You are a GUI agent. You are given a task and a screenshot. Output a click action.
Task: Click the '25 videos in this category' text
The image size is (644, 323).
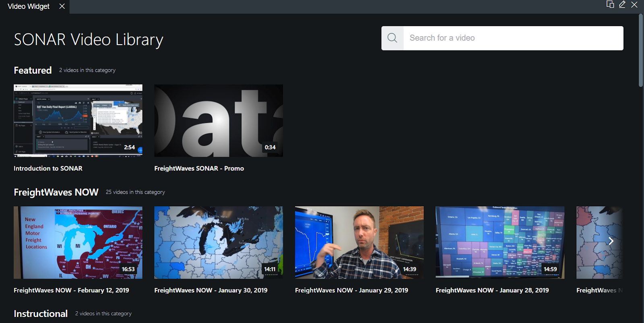click(135, 192)
